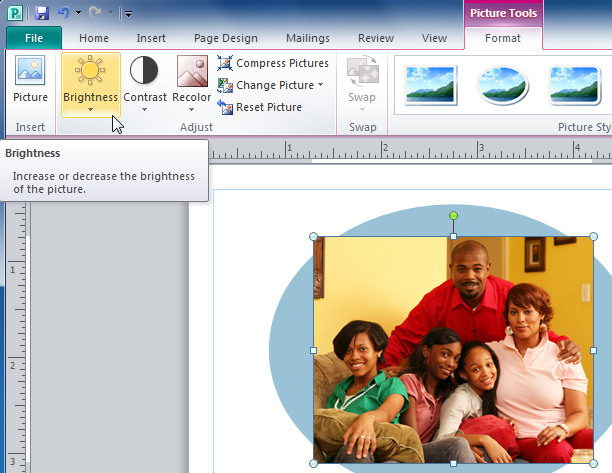612x473 pixels.
Task: Open the Recolor picture tool
Action: pos(192,82)
